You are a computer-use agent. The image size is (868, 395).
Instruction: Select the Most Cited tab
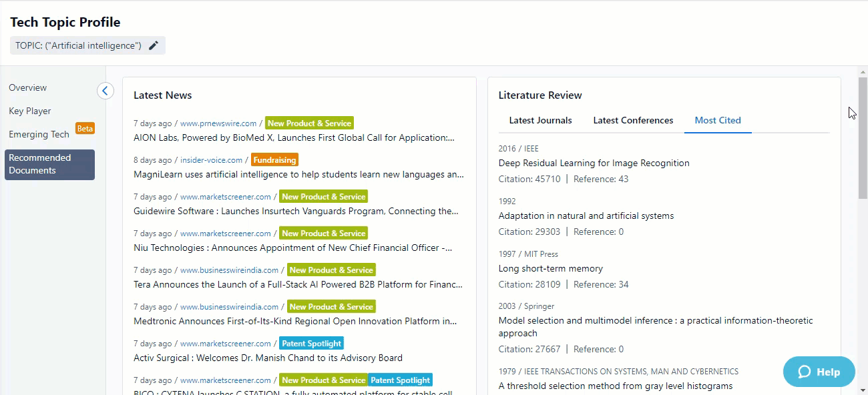point(718,120)
